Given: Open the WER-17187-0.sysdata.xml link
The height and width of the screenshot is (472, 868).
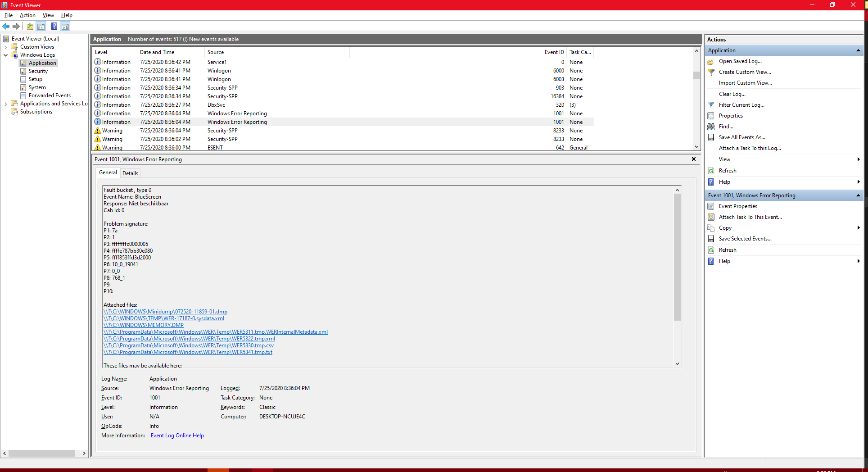Looking at the screenshot, I should point(164,318).
